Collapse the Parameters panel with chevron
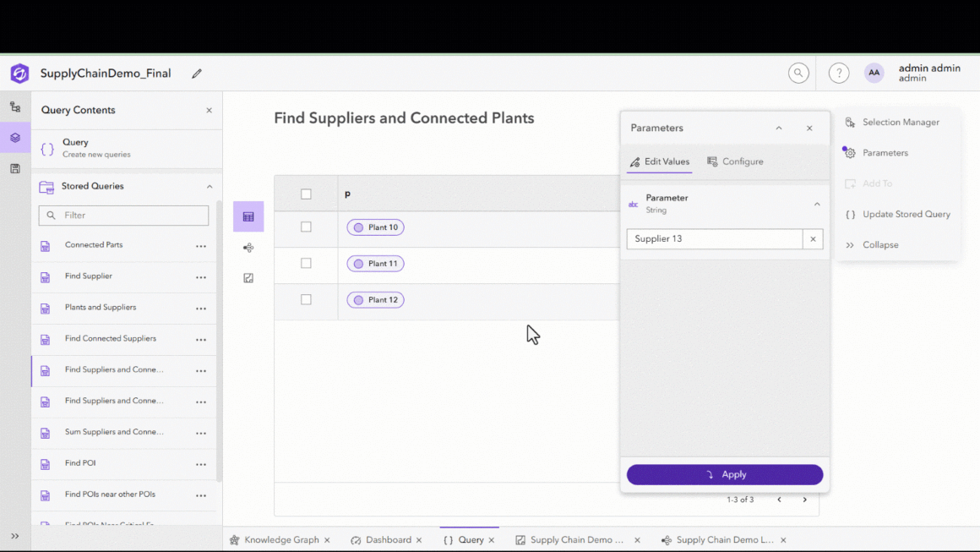This screenshot has height=552, width=980. [x=779, y=128]
